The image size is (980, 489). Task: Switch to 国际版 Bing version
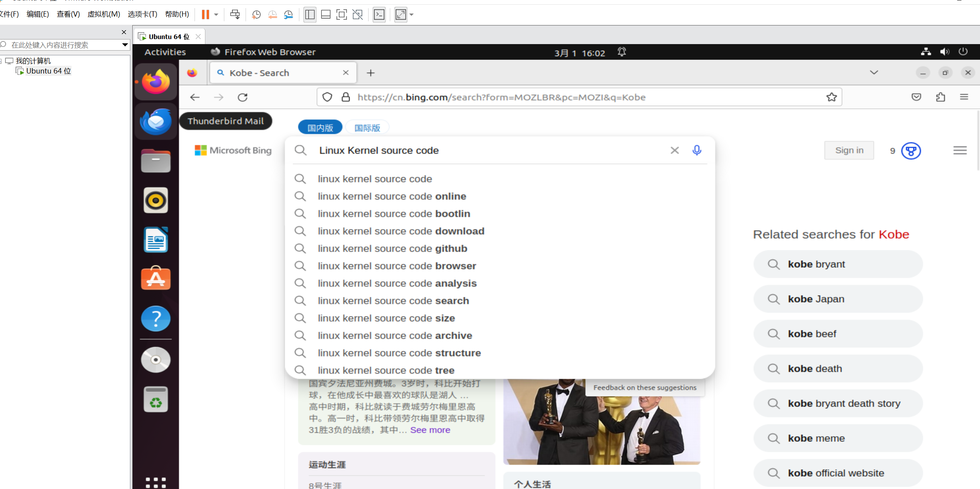pyautogui.click(x=367, y=128)
